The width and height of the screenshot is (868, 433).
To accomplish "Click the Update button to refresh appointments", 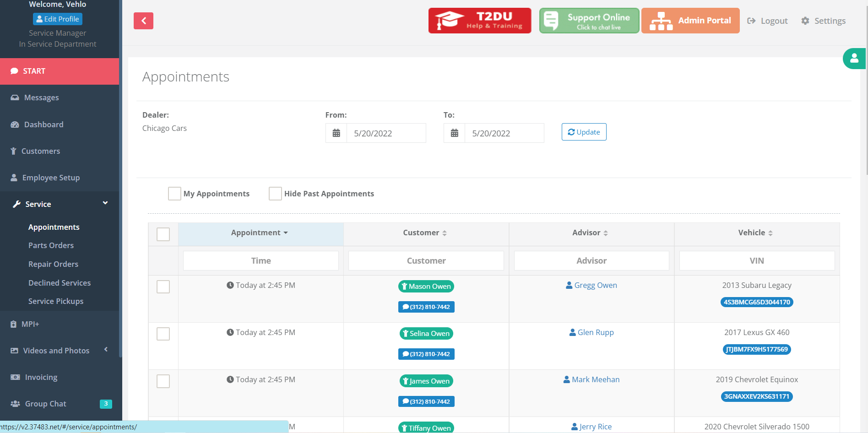I will click(x=584, y=132).
